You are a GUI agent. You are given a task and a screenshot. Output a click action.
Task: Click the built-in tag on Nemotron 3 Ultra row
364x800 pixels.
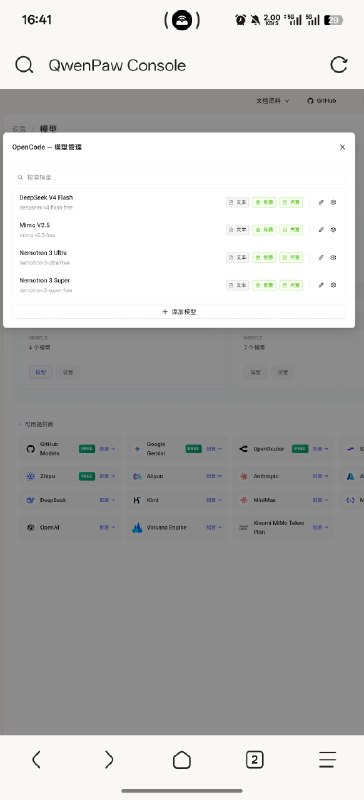pos(291,258)
